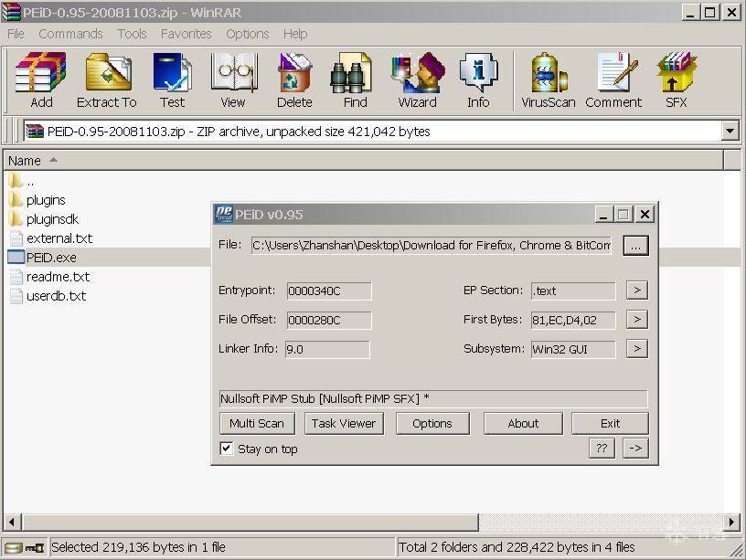Click the EP Section .text field

(573, 291)
